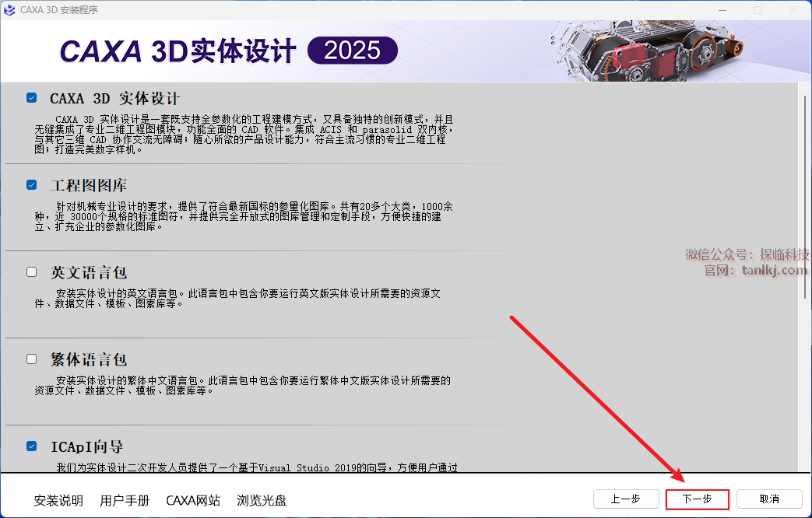The height and width of the screenshot is (518, 812).
Task: Click the vertical scrollbar of component list
Action: [805, 197]
